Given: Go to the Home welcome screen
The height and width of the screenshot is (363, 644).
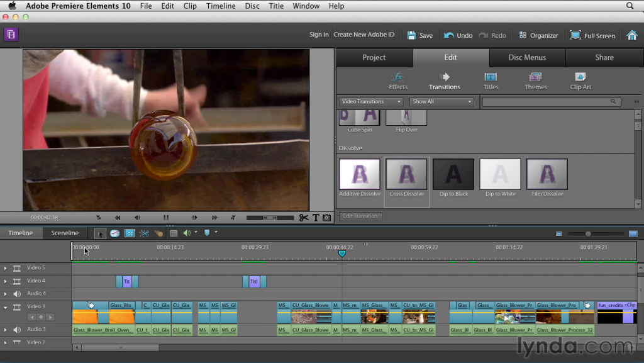Looking at the screenshot, I should [x=631, y=35].
